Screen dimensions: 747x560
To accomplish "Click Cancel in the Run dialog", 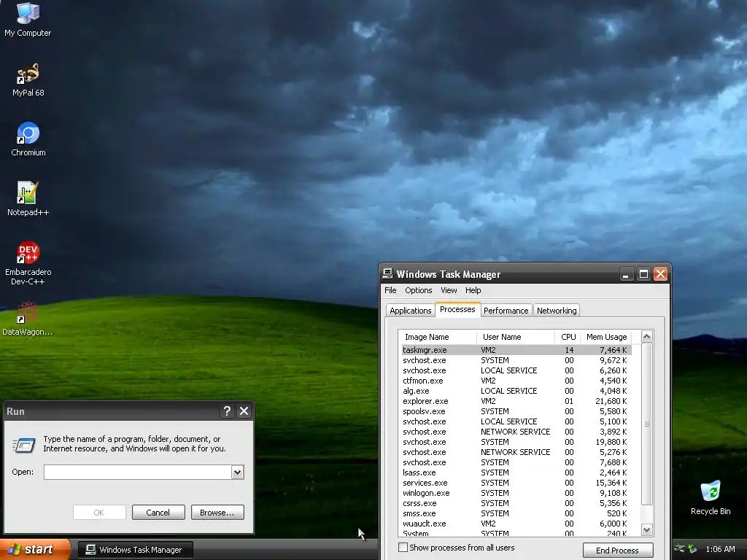I will tap(158, 513).
